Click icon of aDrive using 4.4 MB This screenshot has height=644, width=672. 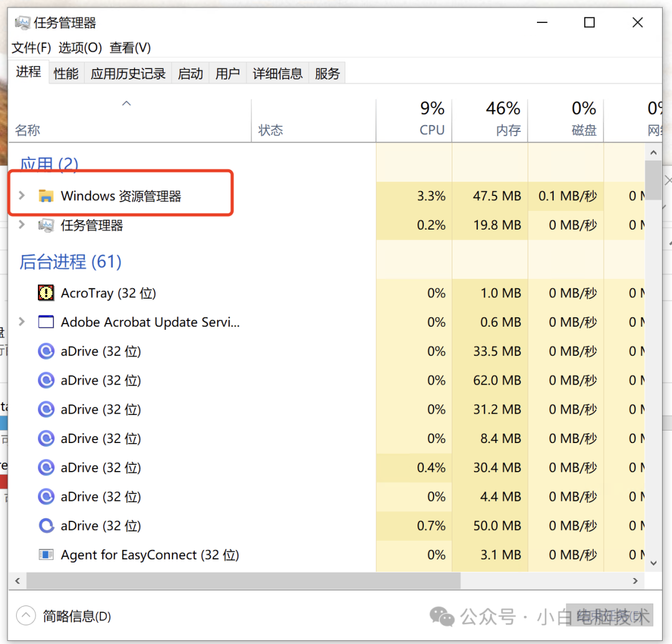click(46, 497)
